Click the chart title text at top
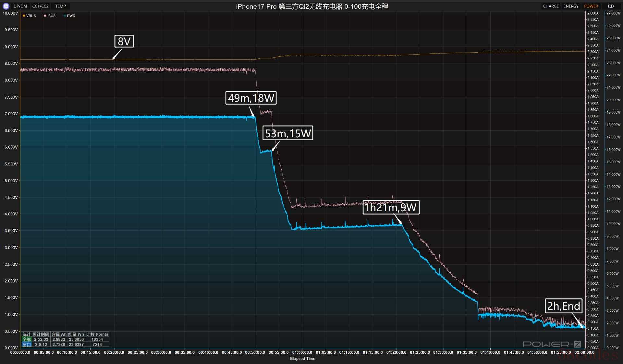The height and width of the screenshot is (364, 623). pyautogui.click(x=312, y=6)
